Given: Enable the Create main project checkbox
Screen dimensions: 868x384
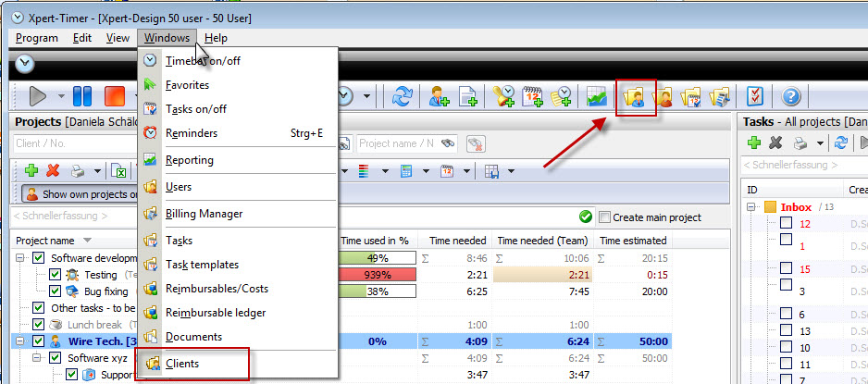Looking at the screenshot, I should tap(605, 217).
